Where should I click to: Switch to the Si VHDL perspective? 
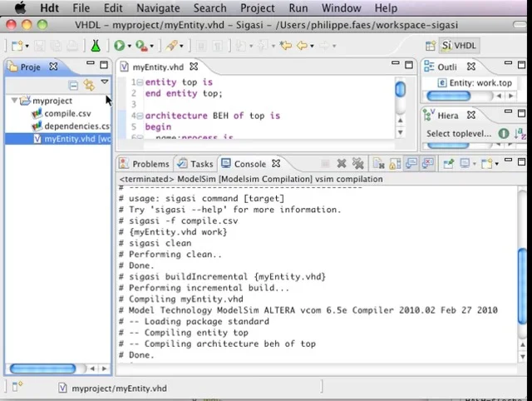click(x=459, y=46)
